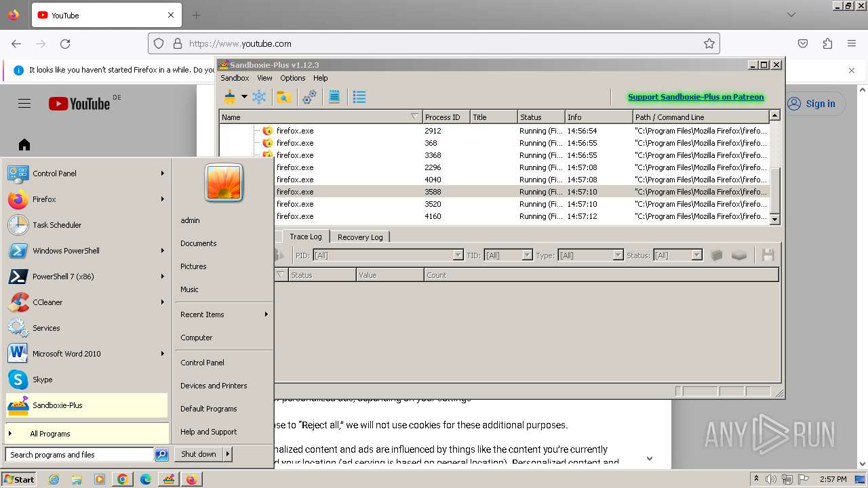Switch to the Trace Log tab
Screen dimensions: 868x488
306,237
